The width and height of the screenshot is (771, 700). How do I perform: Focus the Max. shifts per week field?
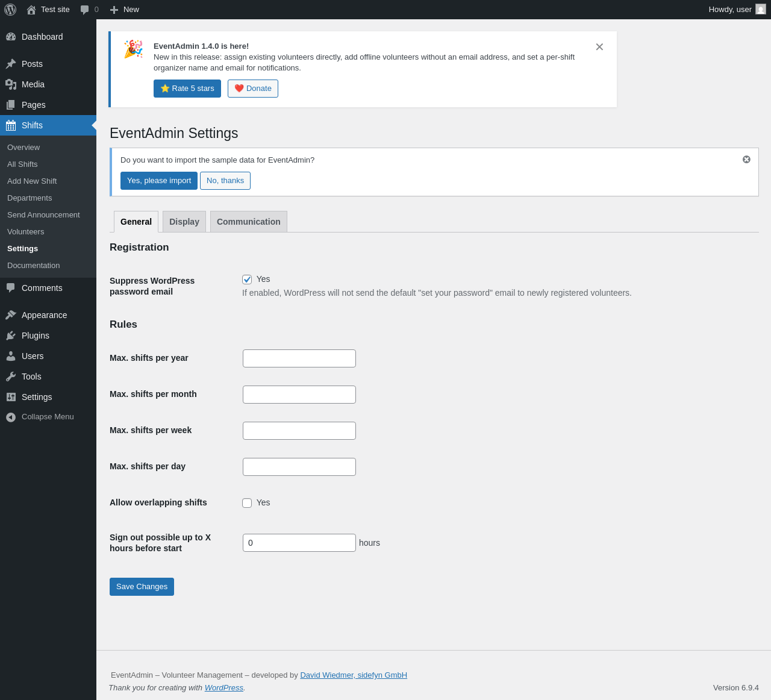pos(299,431)
